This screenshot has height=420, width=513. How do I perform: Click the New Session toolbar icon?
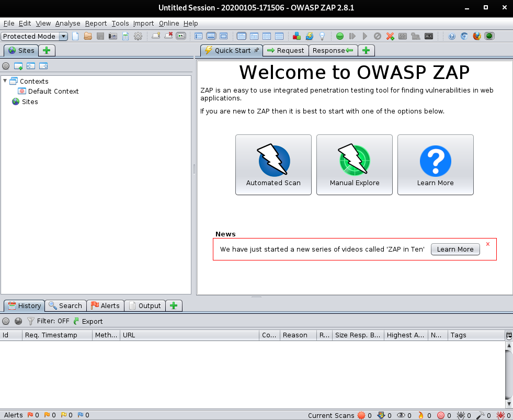point(75,36)
